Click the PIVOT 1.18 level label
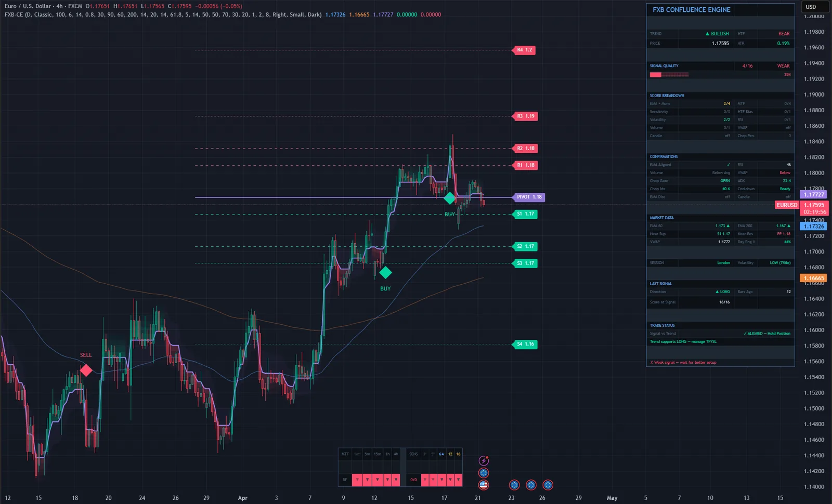 tap(529, 197)
